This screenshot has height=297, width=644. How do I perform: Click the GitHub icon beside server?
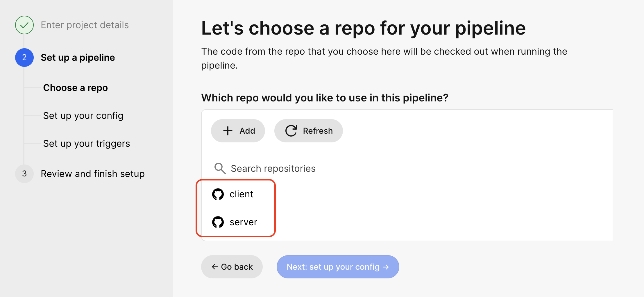point(218,222)
